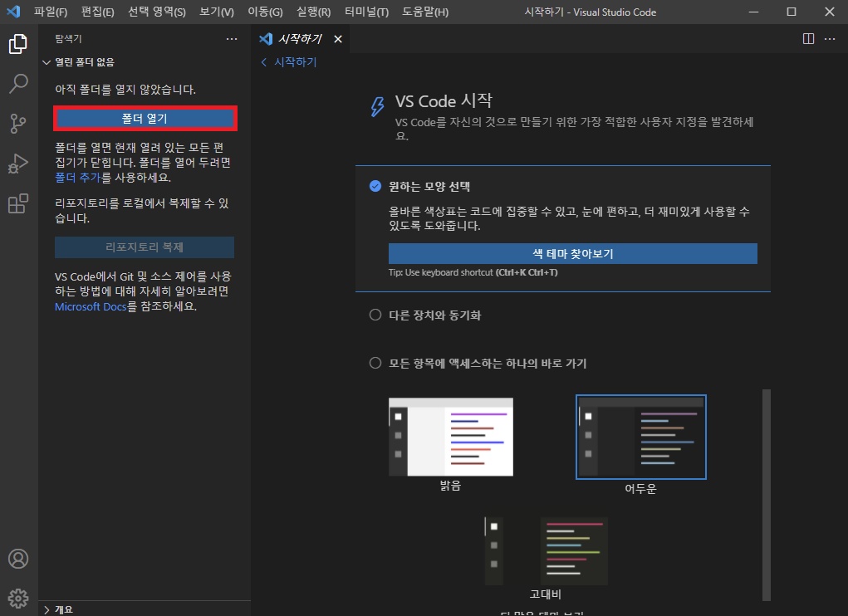Maximize the Visual Studio Code window
The height and width of the screenshot is (616, 848).
click(792, 12)
